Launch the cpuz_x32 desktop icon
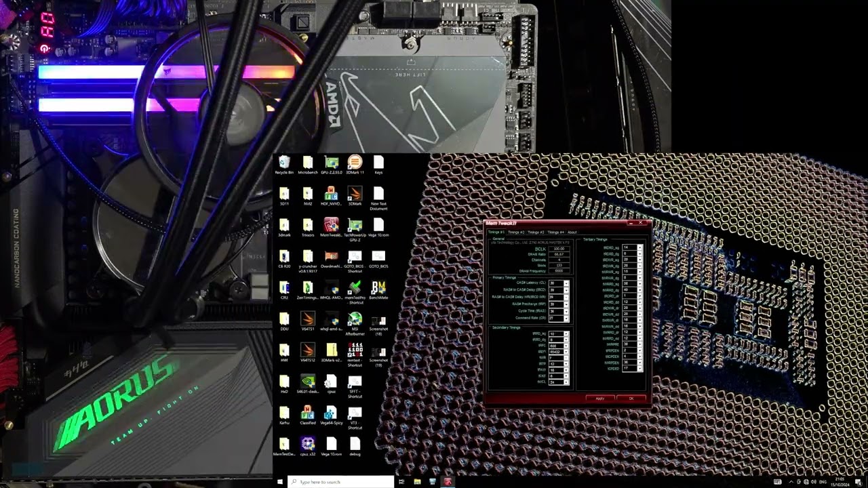Screen dimensions: 868x488 [308, 446]
